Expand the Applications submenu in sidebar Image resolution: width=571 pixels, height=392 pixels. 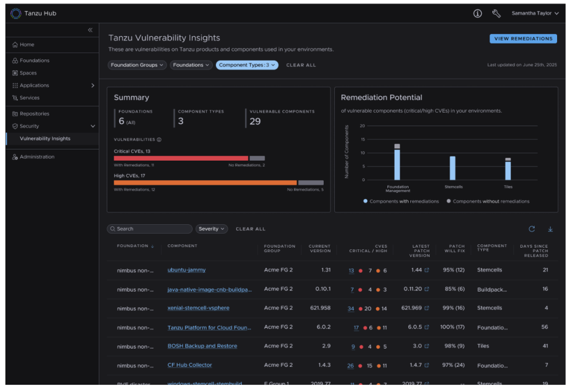coord(93,85)
